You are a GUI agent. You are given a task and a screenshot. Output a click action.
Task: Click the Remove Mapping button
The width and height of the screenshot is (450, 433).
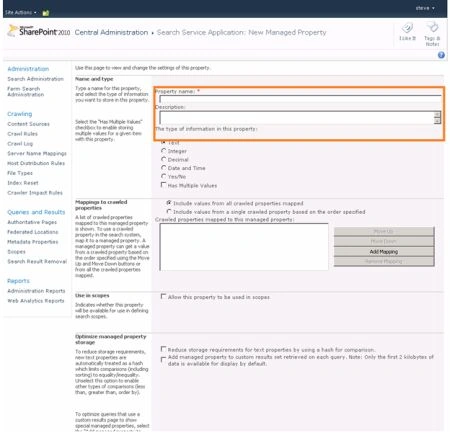pos(384,262)
